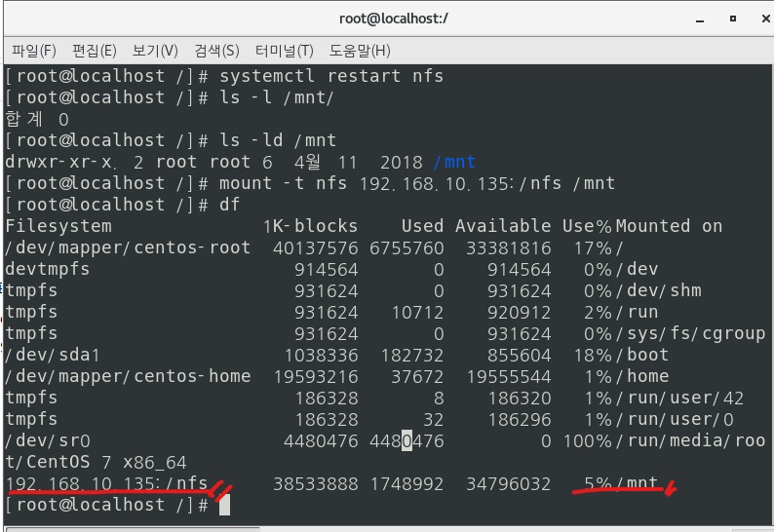Click the Filesystem column header
The height and width of the screenshot is (532, 774).
(58, 226)
